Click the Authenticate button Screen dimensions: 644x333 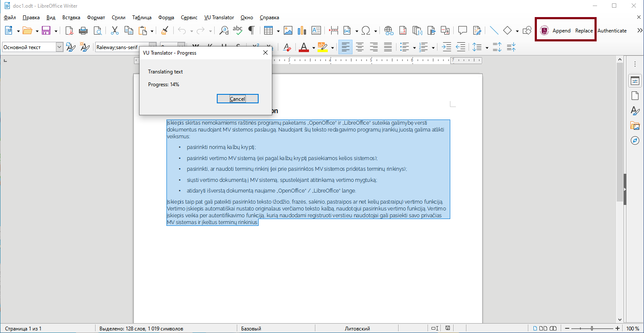tap(612, 31)
